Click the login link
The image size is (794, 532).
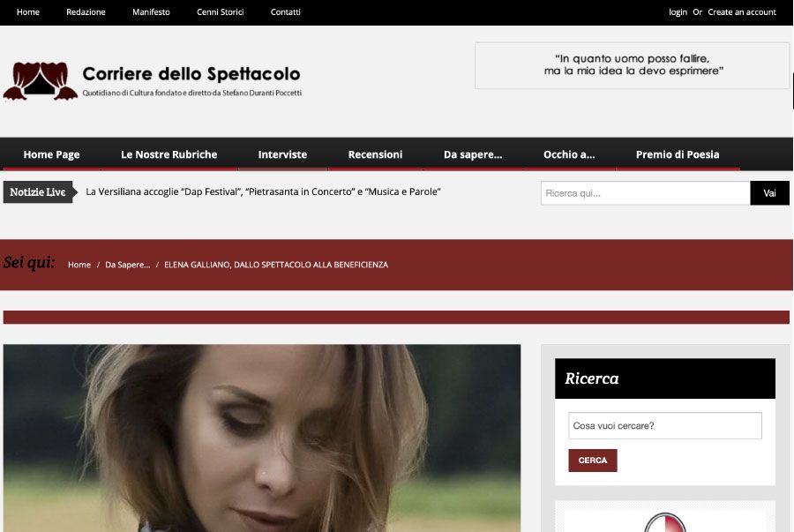coord(678,11)
